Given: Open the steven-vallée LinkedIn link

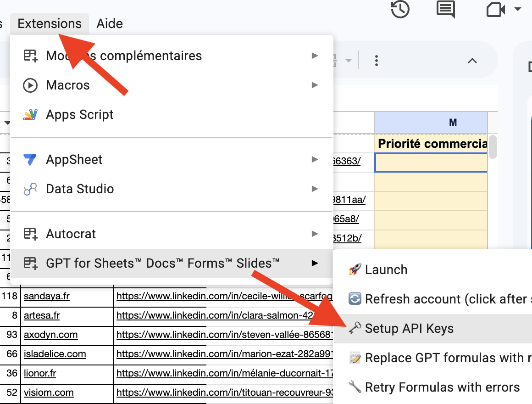Looking at the screenshot, I should tap(225, 335).
